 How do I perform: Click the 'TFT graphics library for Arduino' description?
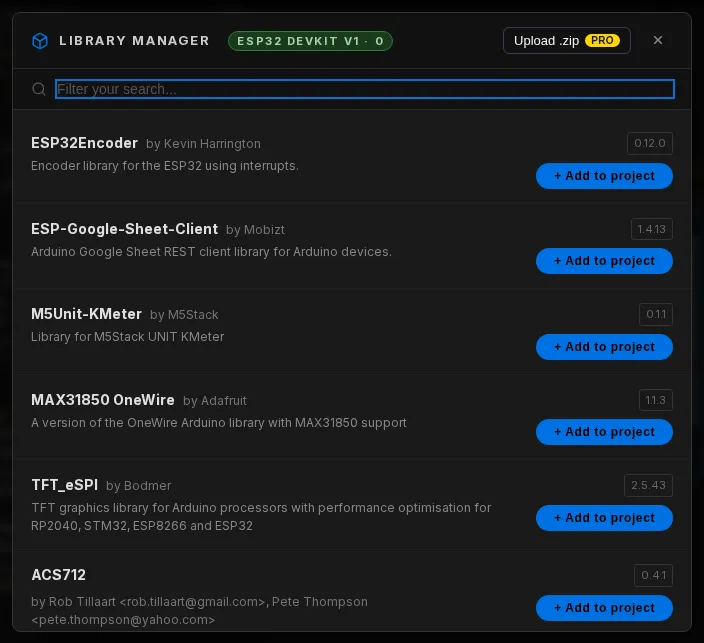point(261,517)
